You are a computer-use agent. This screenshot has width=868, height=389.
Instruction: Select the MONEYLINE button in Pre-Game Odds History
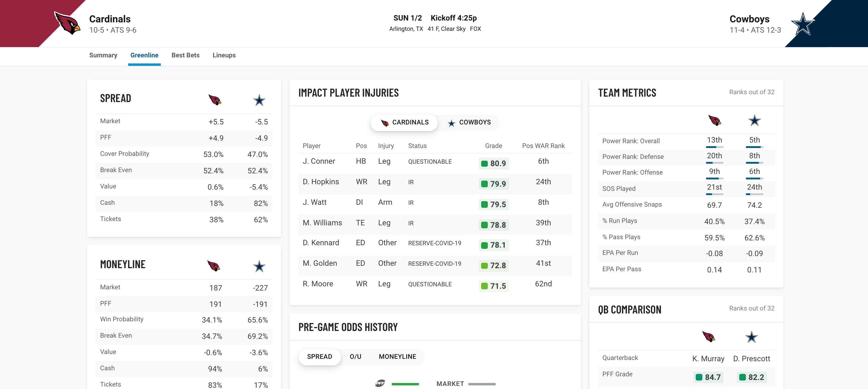[x=397, y=356]
